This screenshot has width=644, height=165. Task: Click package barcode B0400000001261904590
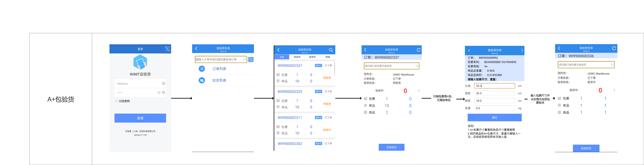pyautogui.click(x=500, y=62)
